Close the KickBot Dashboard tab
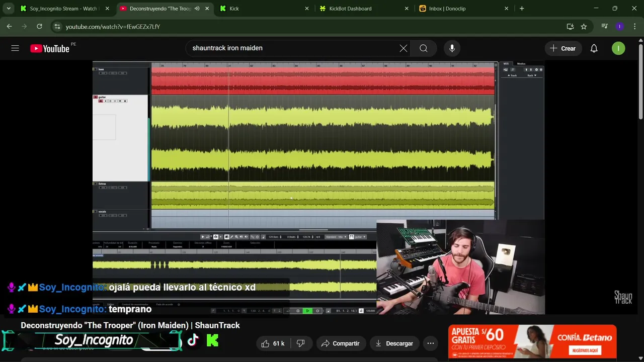This screenshot has height=362, width=644. (407, 9)
